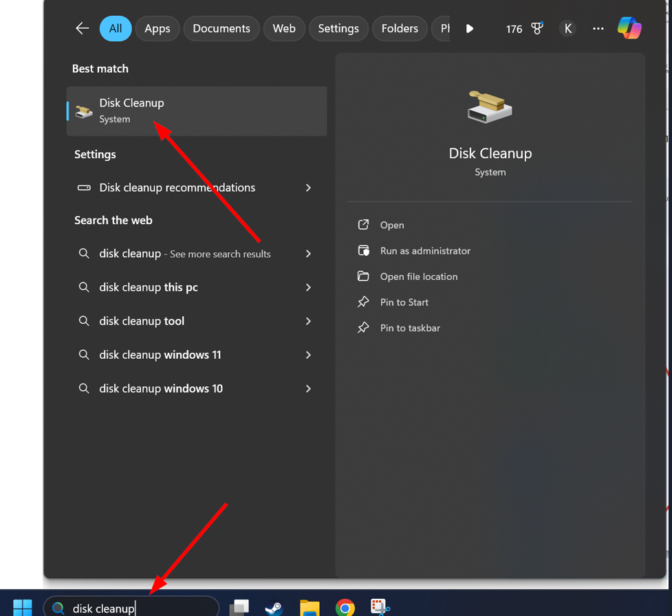Click the rewards trophy points icon
The height and width of the screenshot is (616, 672).
pos(537,28)
